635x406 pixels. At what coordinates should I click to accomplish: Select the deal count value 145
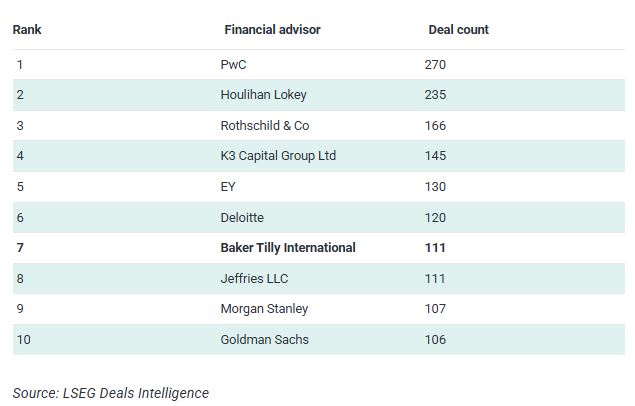(x=435, y=156)
